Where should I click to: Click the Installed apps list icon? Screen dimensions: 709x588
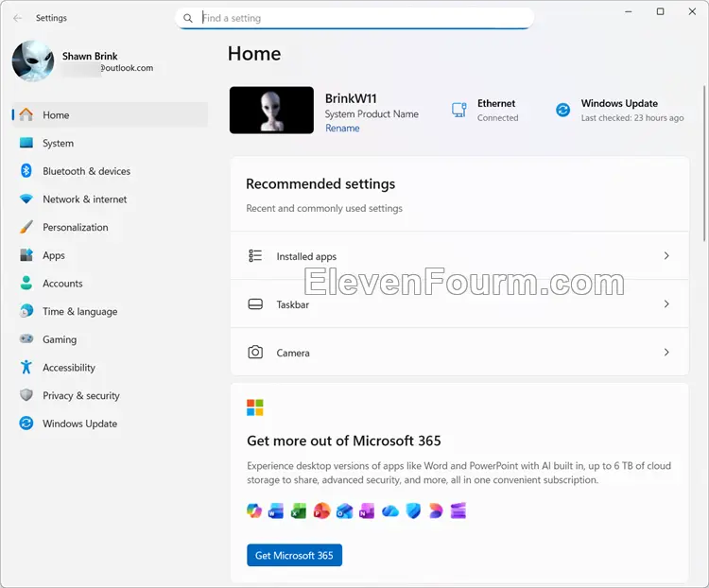(x=255, y=256)
